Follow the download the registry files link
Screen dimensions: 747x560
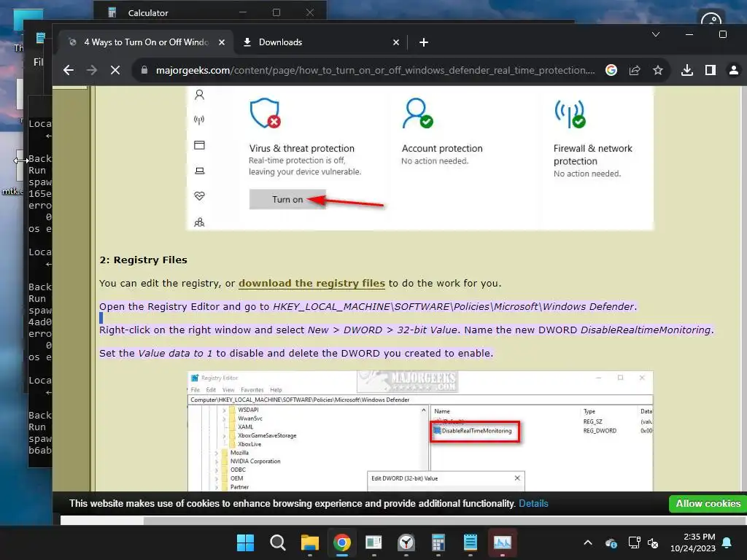(311, 284)
